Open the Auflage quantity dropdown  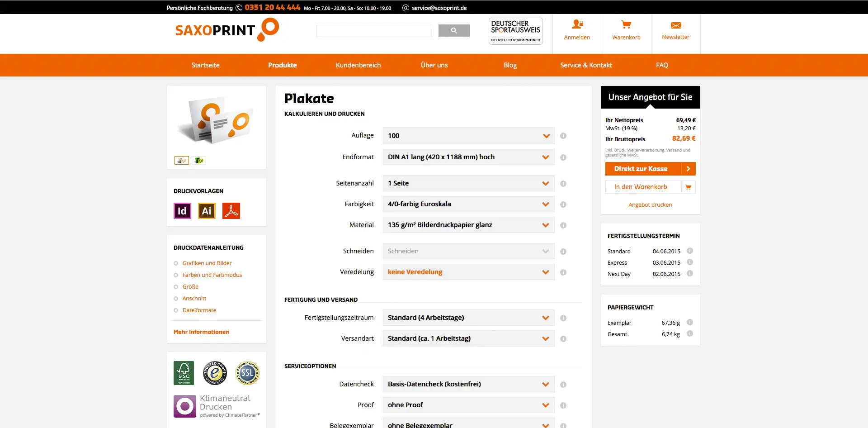pyautogui.click(x=468, y=135)
